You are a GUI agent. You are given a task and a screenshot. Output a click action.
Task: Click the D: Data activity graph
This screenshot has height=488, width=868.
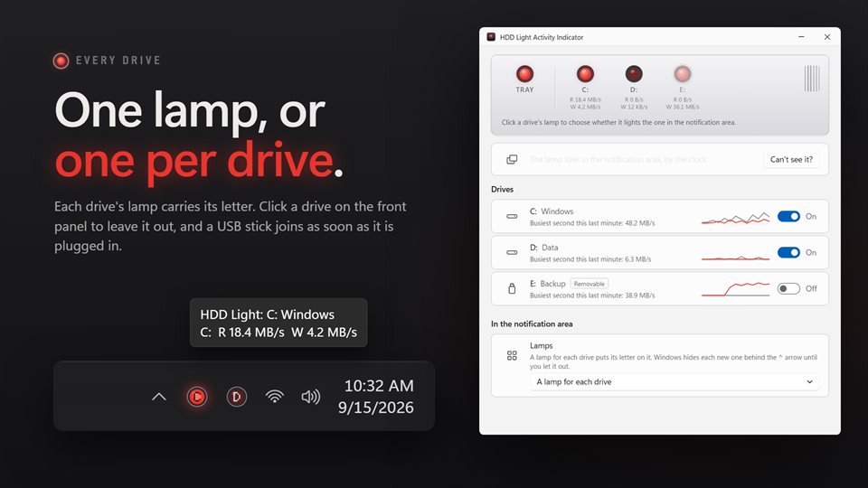click(x=736, y=256)
